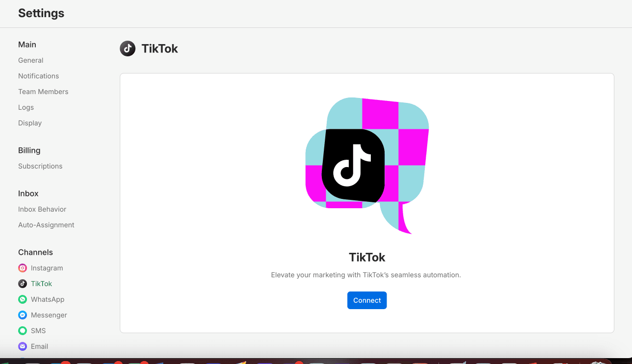
Task: Go to the Notifications settings page
Action: click(39, 76)
